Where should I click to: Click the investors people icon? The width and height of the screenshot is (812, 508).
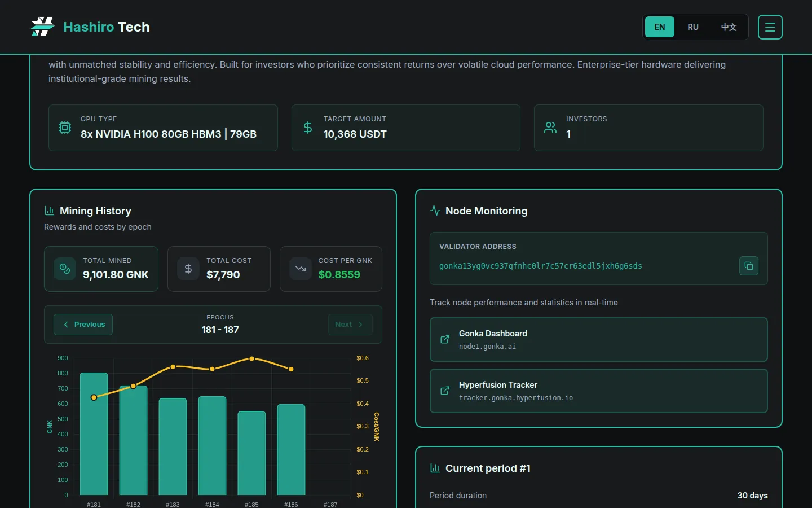(x=550, y=128)
